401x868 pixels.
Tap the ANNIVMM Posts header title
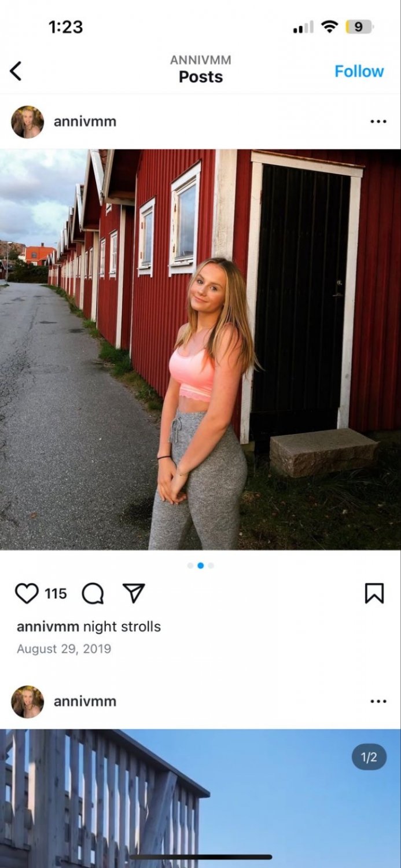[x=201, y=69]
